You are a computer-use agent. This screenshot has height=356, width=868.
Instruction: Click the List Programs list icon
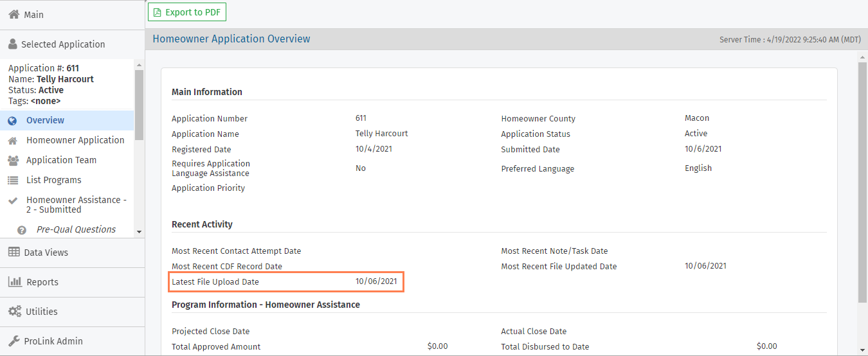13,180
